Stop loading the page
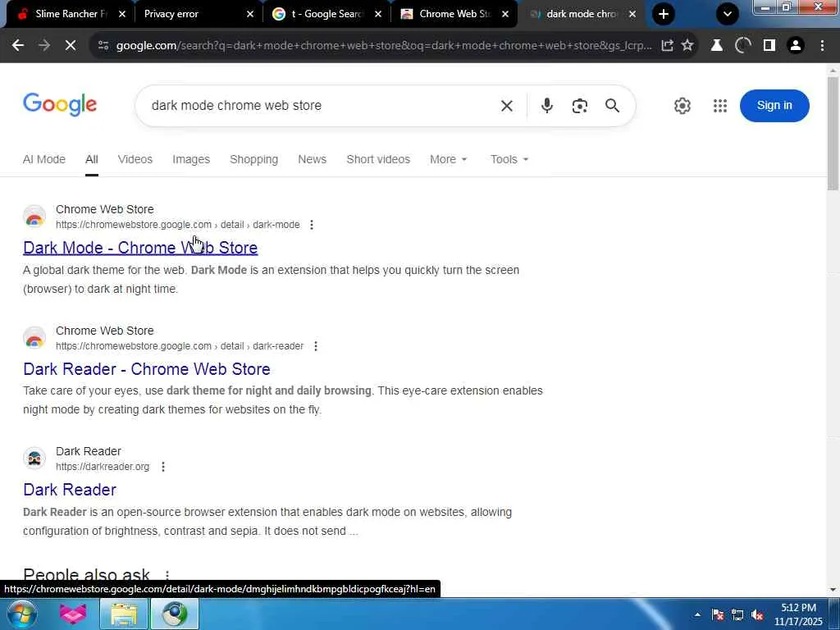Screen dimensions: 840x630 coord(71,46)
